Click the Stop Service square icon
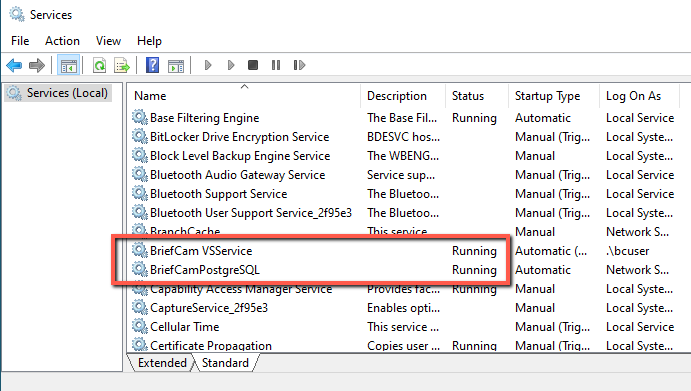Viewport: 691px width, 391px height. pyautogui.click(x=253, y=65)
